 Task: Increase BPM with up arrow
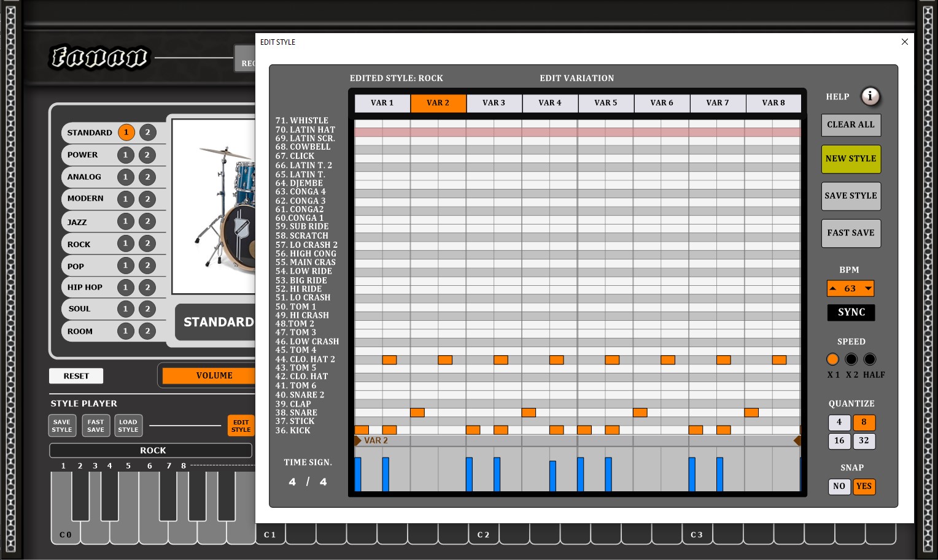[833, 288]
